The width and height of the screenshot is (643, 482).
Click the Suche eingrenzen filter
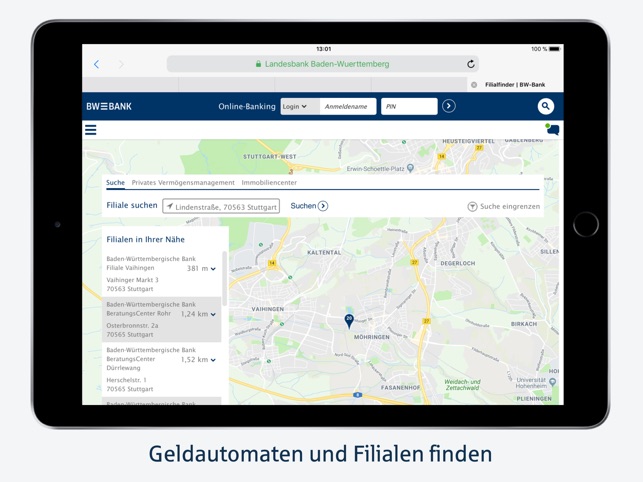click(x=504, y=206)
